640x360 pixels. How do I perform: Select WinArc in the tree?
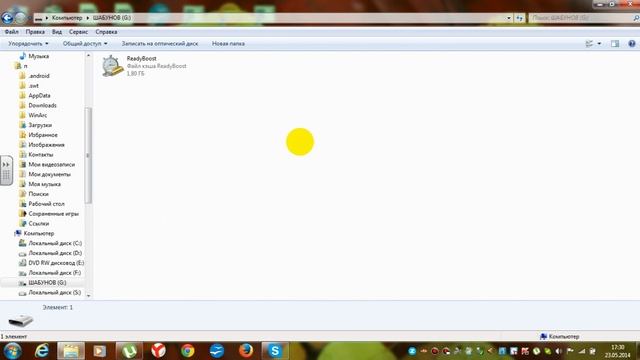point(38,115)
